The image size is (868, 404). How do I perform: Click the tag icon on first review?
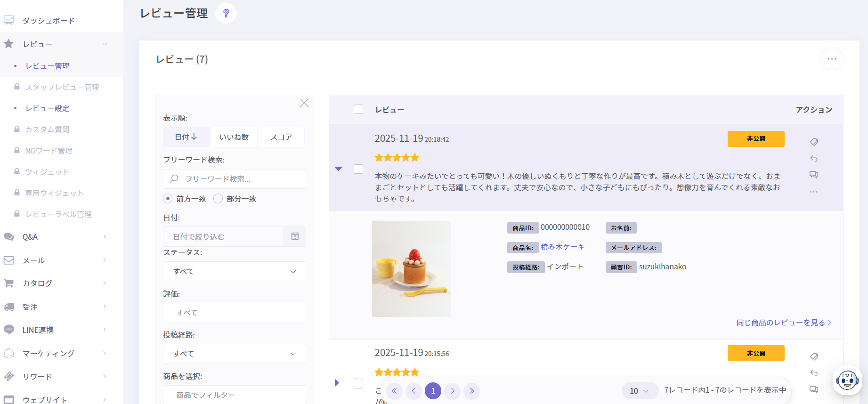click(x=814, y=142)
